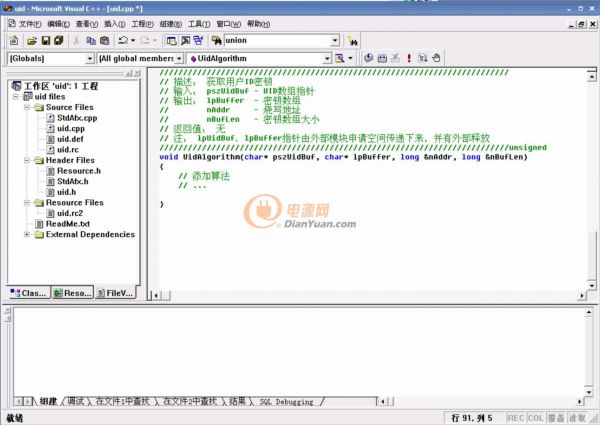Click the New Text File toolbar icon
600x425 pixels.
[14, 40]
